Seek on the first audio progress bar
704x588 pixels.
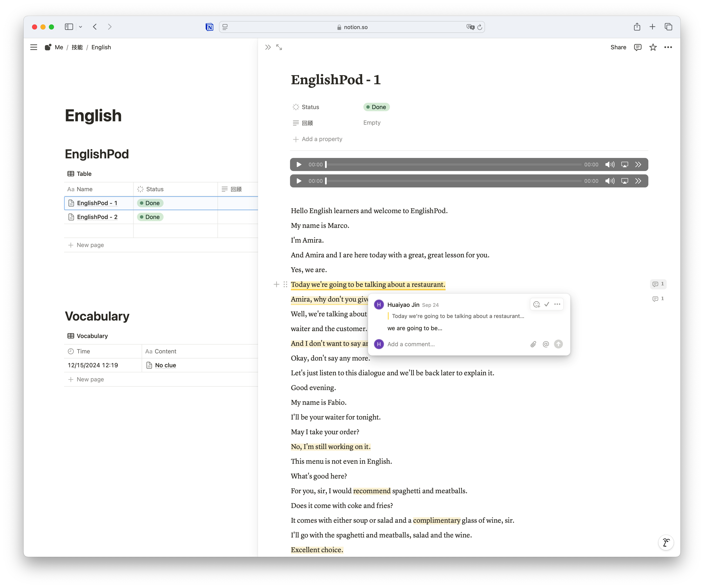[x=453, y=164]
